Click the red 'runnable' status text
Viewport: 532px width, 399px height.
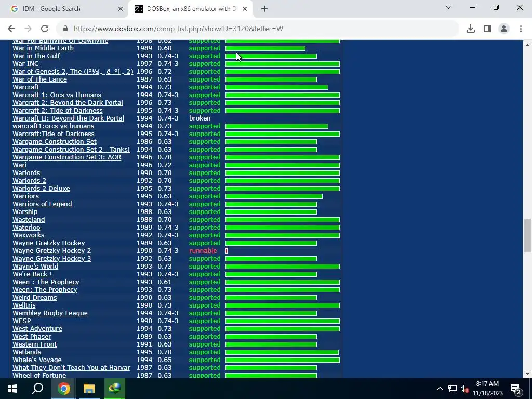pyautogui.click(x=203, y=251)
